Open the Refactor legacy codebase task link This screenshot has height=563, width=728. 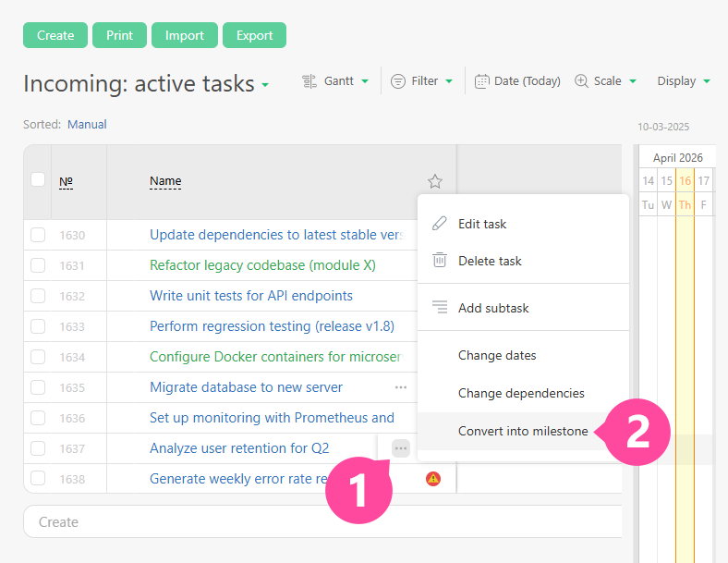click(x=262, y=265)
